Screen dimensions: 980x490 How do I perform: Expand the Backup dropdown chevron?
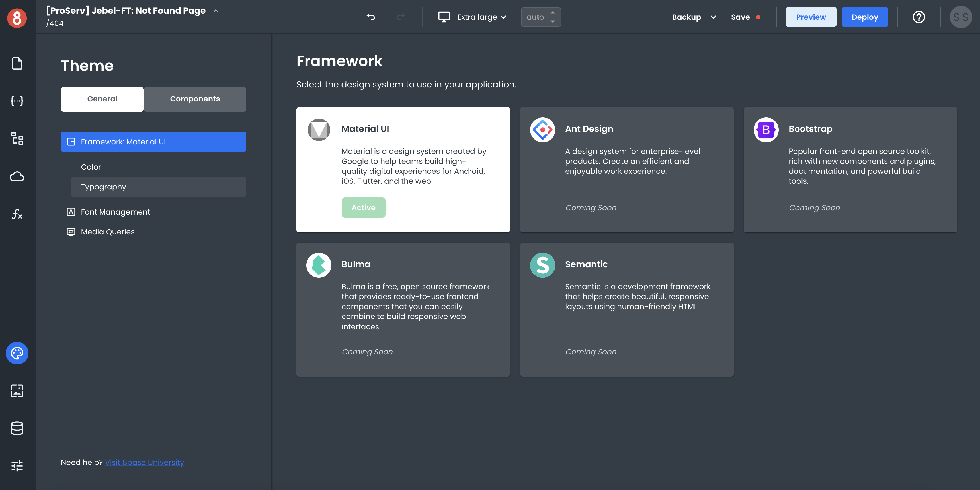tap(713, 17)
